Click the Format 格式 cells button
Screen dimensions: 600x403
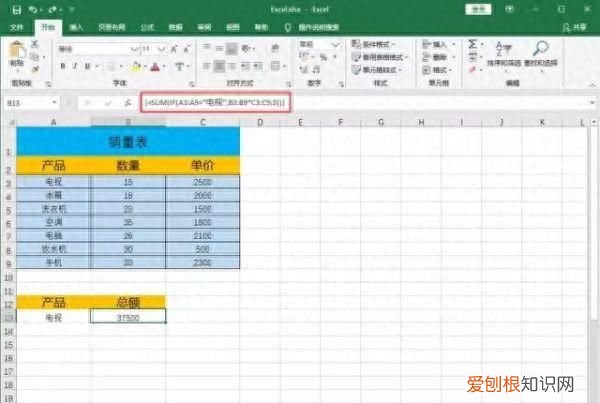click(437, 70)
